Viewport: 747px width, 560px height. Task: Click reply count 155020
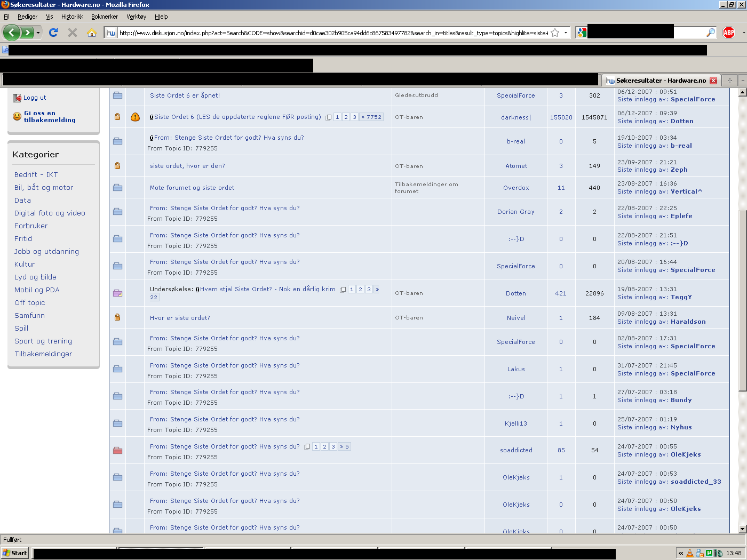click(561, 117)
